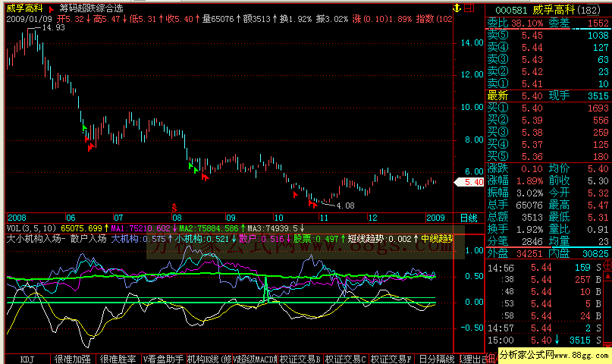This screenshot has height=364, width=612.
Task: Click the tick list scroll-up arrow
Action: 607,276
